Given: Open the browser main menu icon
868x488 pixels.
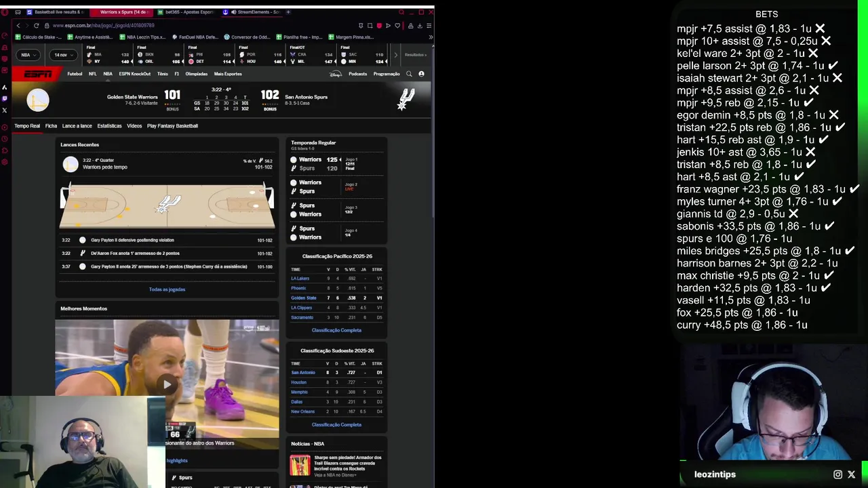Looking at the screenshot, I should point(429,26).
